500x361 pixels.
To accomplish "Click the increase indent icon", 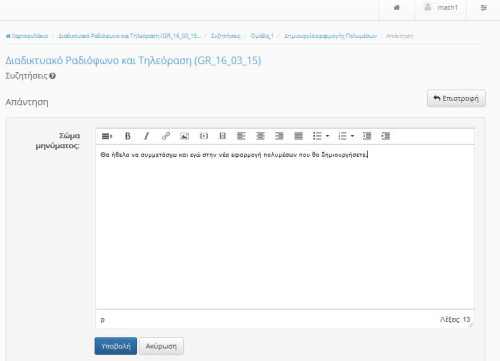I will [386, 136].
